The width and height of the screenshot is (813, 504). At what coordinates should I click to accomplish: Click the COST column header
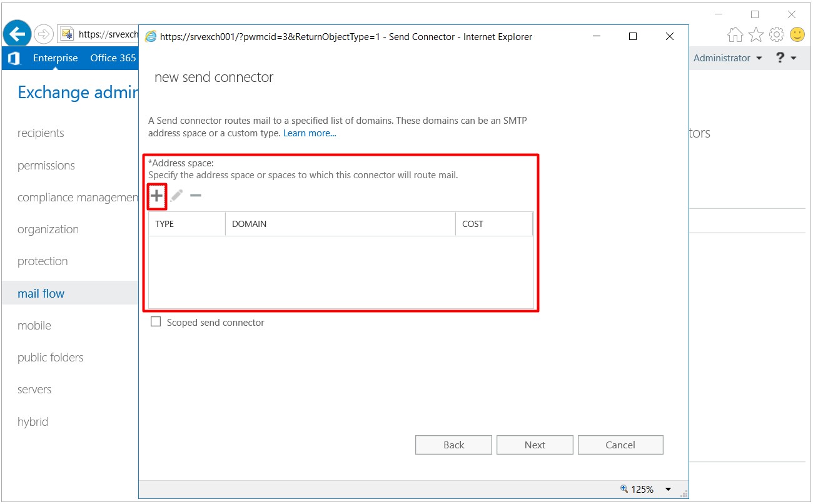[x=494, y=224]
